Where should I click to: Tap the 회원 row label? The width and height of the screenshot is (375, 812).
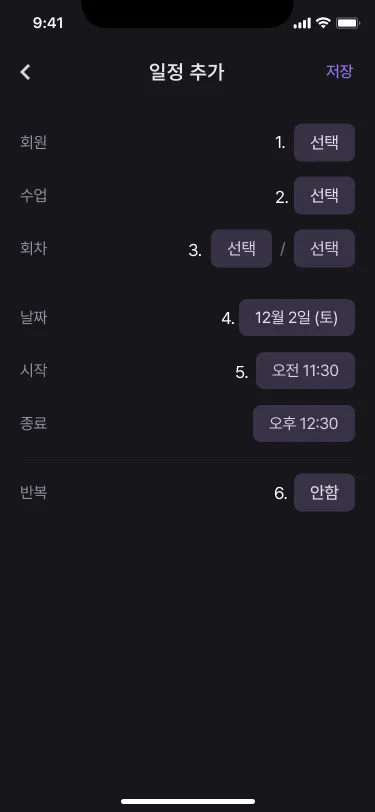[x=33, y=142]
